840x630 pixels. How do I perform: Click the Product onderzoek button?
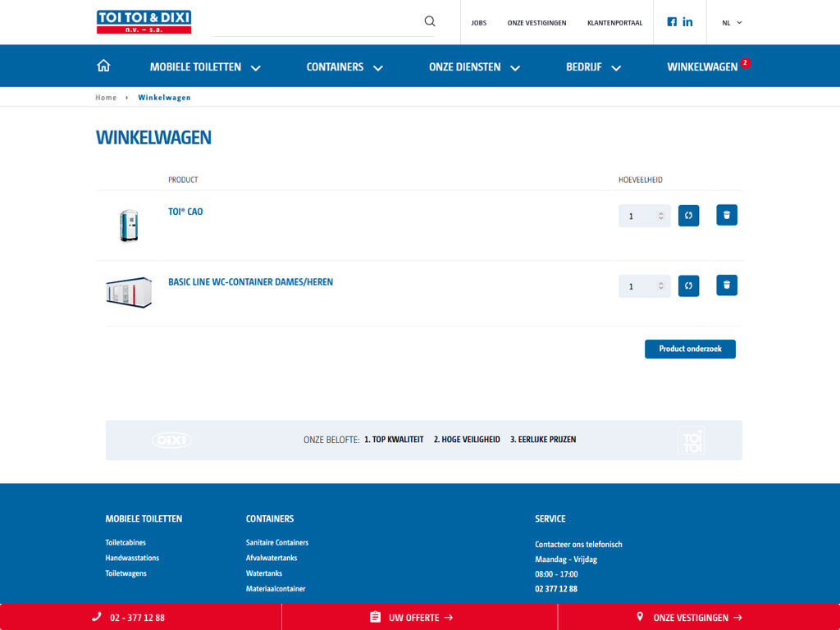(x=690, y=349)
